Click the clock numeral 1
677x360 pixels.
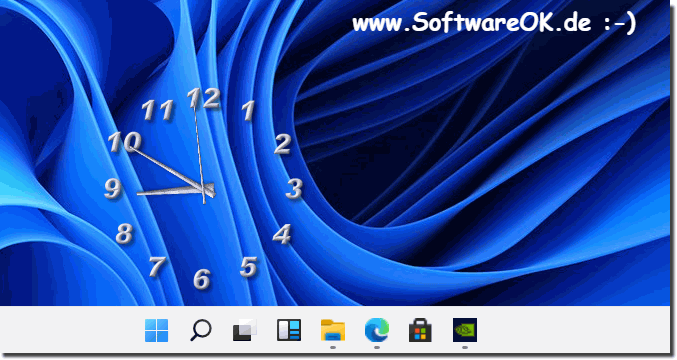pos(248,111)
